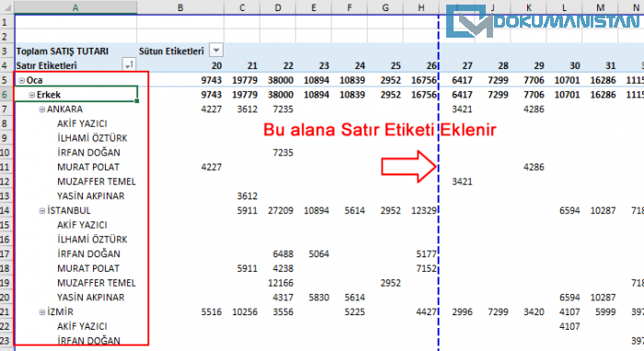Open the Sütun Etiketleri filter dropdown
Viewport: 644px width, 351px height.
(216, 51)
